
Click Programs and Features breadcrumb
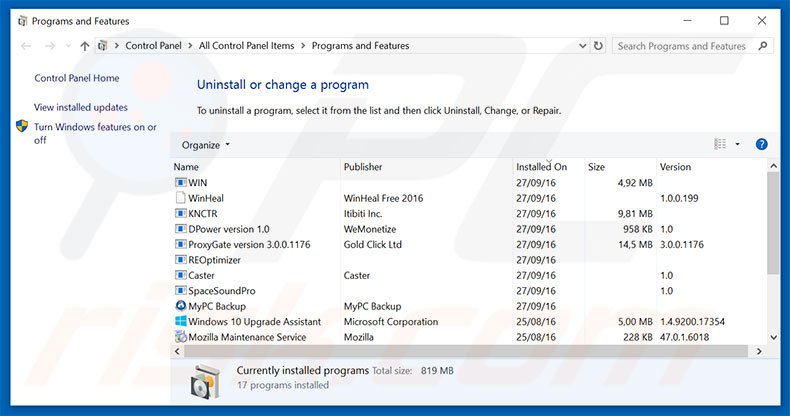(360, 46)
